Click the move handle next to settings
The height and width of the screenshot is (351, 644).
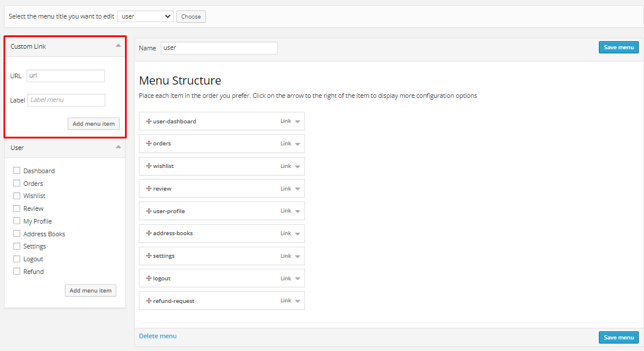pos(149,256)
